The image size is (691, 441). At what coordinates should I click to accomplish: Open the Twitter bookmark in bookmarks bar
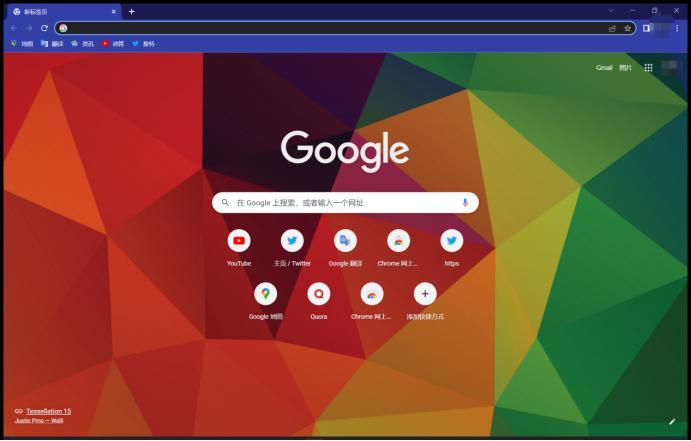144,44
